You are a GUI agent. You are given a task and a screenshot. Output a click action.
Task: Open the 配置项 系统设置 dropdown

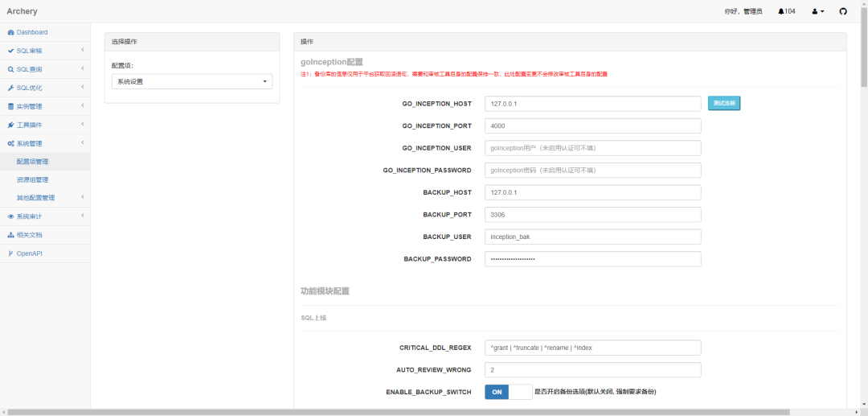[192, 81]
